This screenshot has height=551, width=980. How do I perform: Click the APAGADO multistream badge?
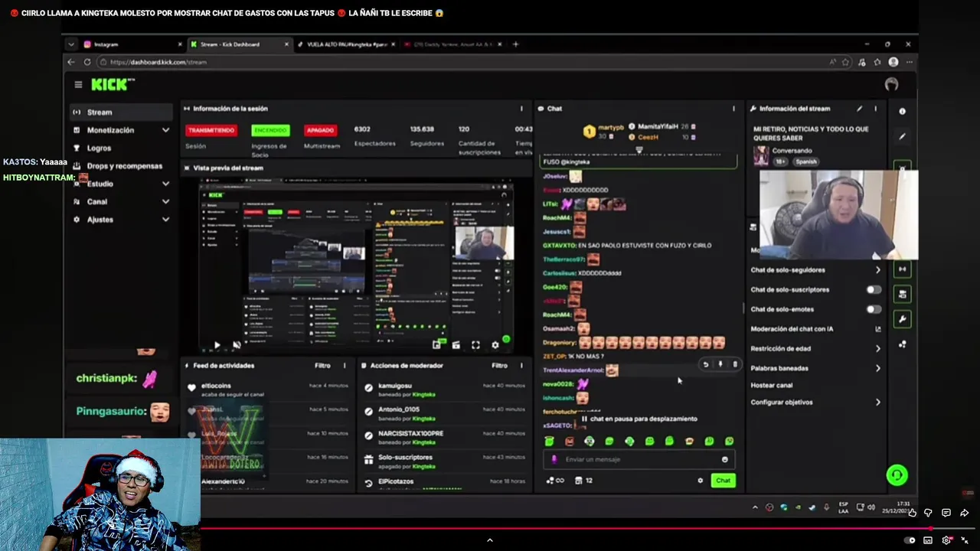[x=320, y=131]
